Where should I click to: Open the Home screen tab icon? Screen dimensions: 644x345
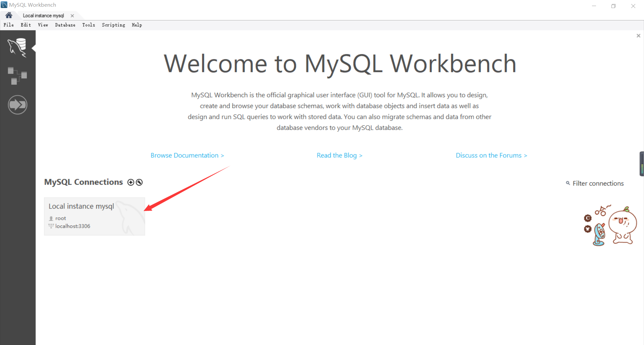coord(9,15)
